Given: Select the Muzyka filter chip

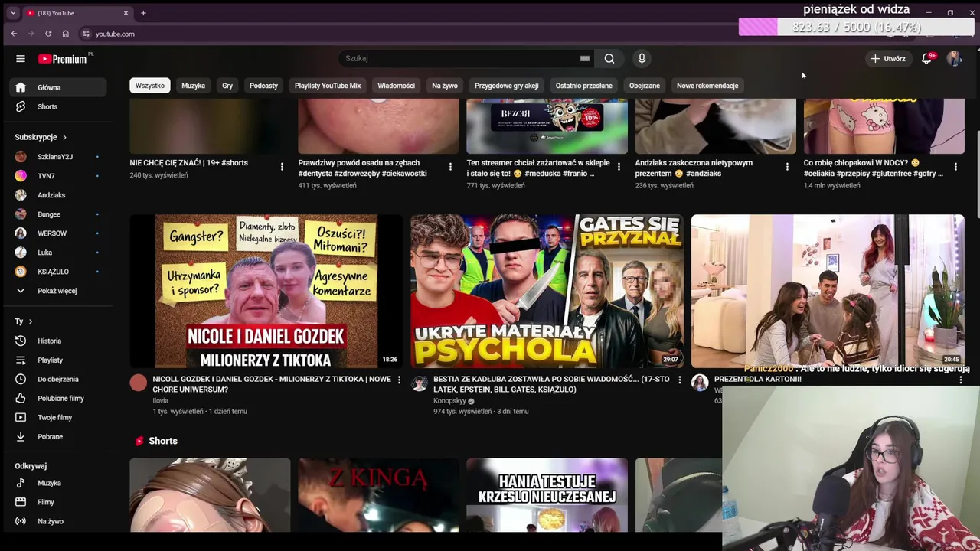Looking at the screenshot, I should (x=193, y=86).
